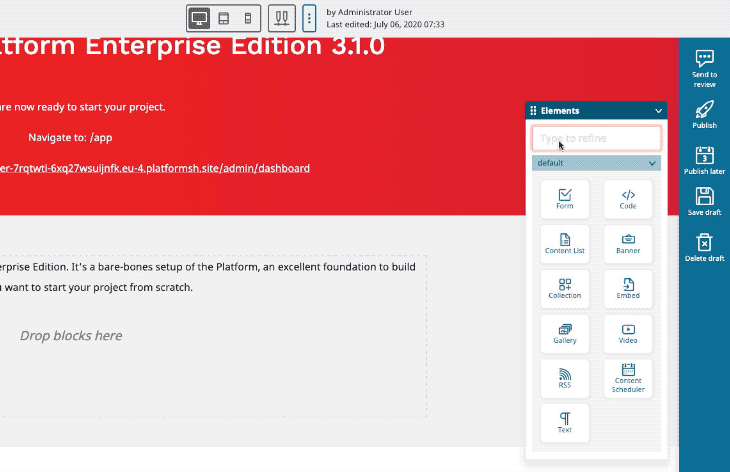Click the Enterprise Edition 3.1.0 heading
Screen dimensions: 730x472
click(192, 47)
